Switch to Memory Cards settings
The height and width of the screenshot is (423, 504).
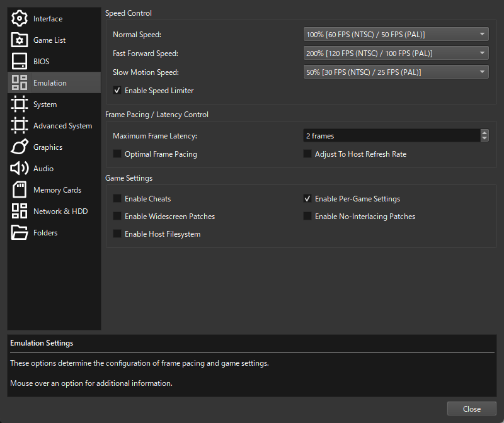[54, 190]
